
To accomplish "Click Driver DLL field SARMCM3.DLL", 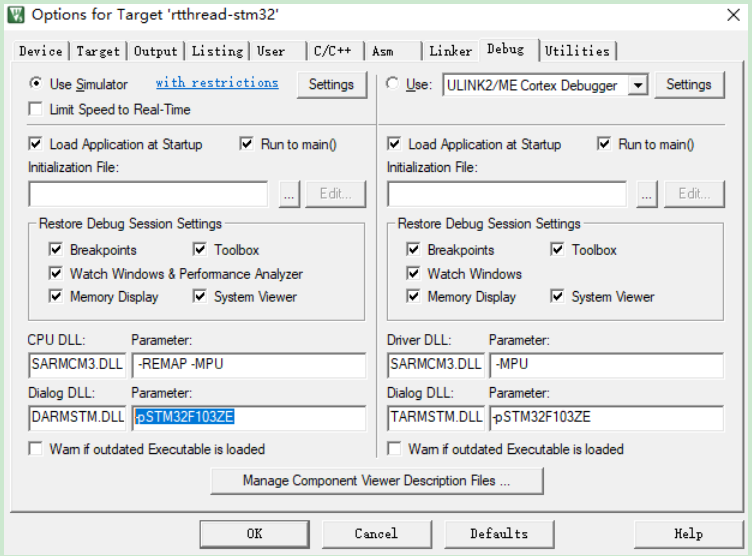I will click(x=435, y=365).
